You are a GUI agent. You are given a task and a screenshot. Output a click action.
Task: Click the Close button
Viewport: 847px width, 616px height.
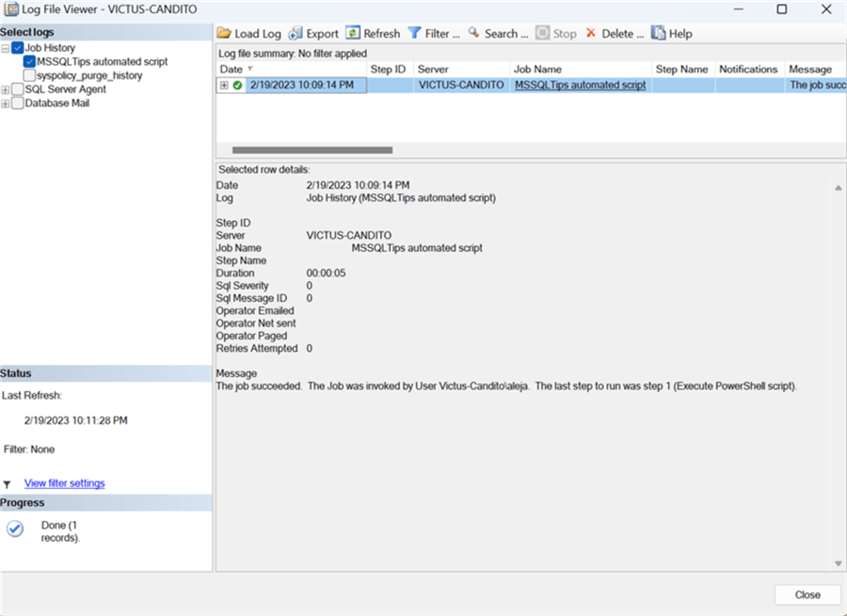pyautogui.click(x=807, y=594)
